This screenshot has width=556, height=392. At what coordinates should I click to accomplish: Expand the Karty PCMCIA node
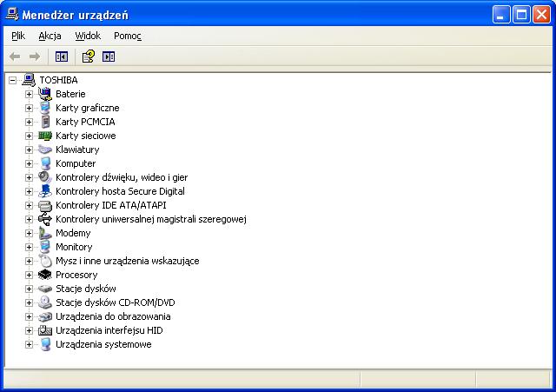point(29,122)
